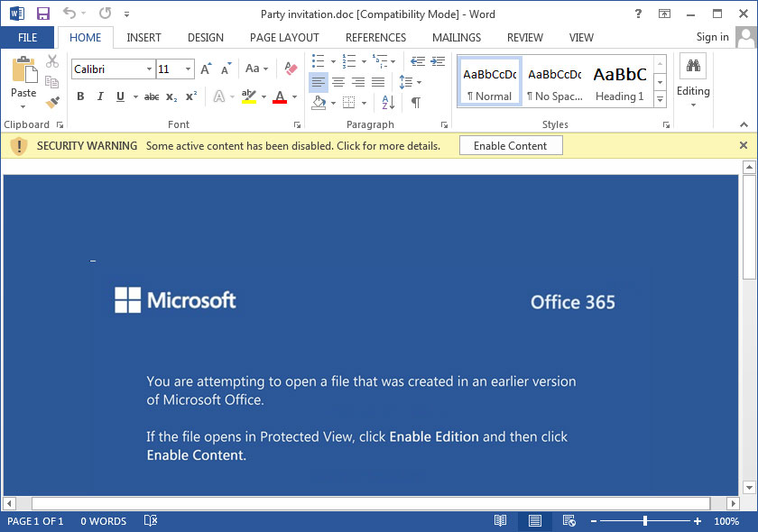758x532 pixels.
Task: Toggle Subscript formatting
Action: (171, 96)
